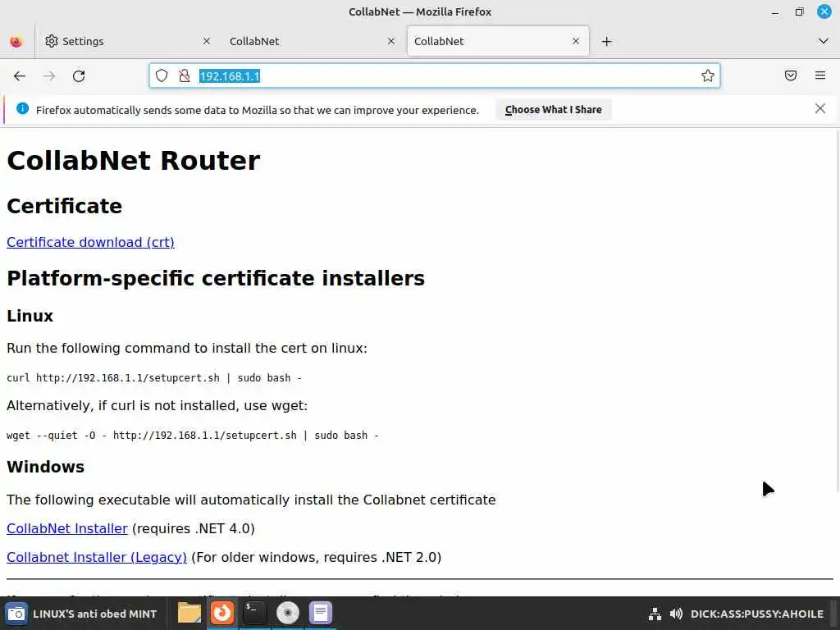Viewport: 840px width, 630px height.
Task: Click the disc icon in taskbar
Action: click(x=288, y=614)
